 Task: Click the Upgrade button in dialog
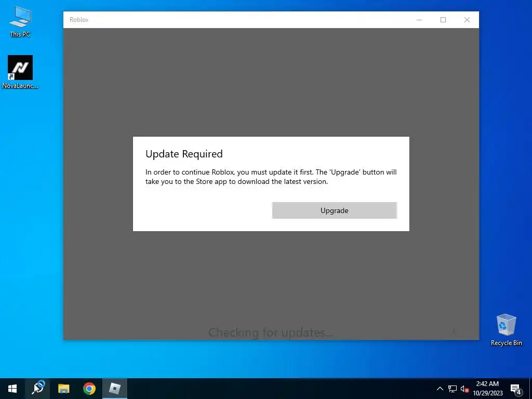(334, 210)
